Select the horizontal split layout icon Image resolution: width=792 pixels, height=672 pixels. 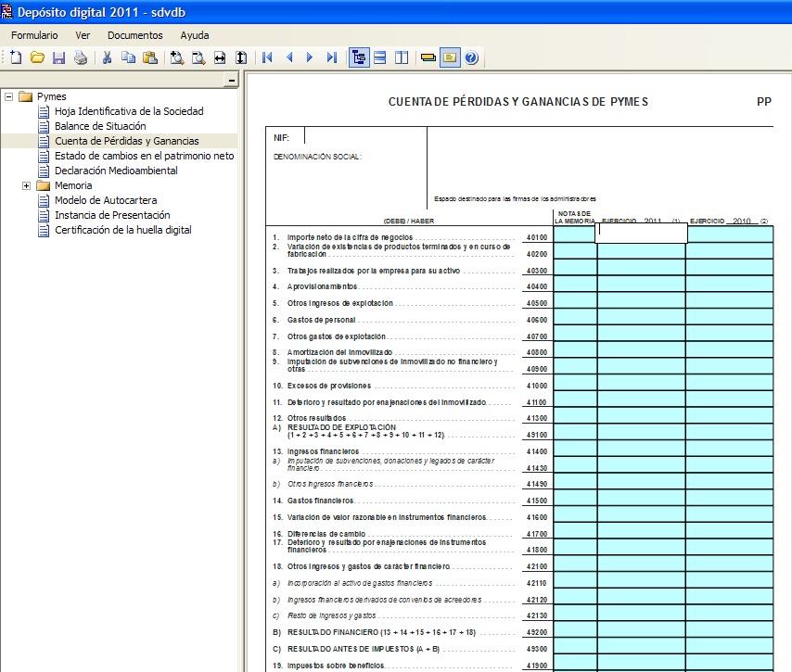point(380,57)
